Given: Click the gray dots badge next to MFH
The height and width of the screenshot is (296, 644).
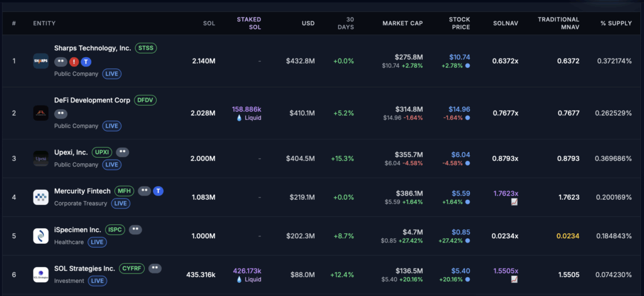Looking at the screenshot, I should [x=145, y=191].
